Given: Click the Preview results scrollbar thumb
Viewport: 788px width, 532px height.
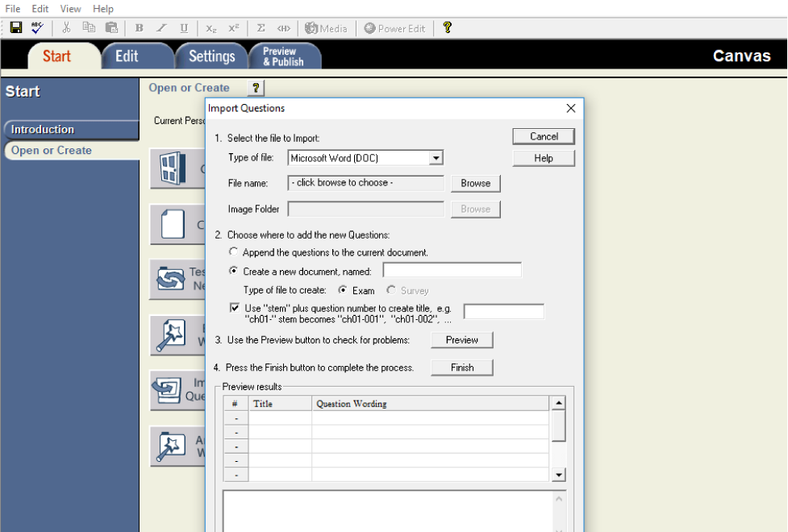Looking at the screenshot, I should coord(558,426).
